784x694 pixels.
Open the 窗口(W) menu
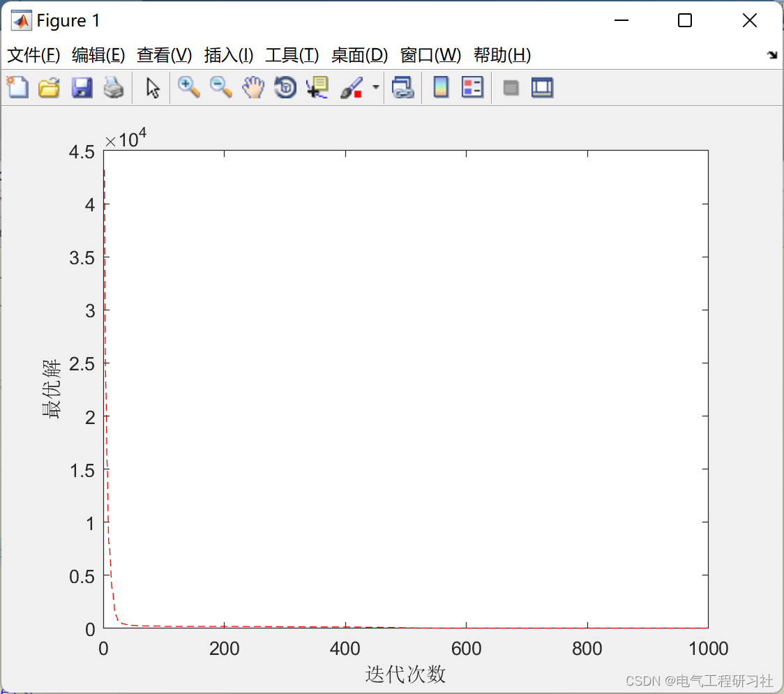430,55
